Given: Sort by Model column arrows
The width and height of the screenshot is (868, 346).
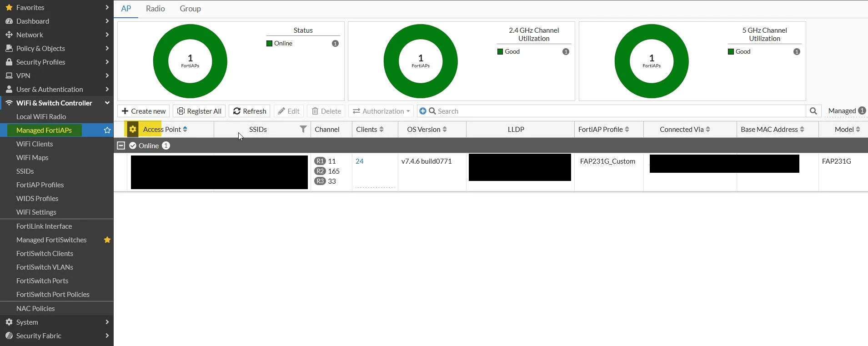Looking at the screenshot, I should pos(858,129).
